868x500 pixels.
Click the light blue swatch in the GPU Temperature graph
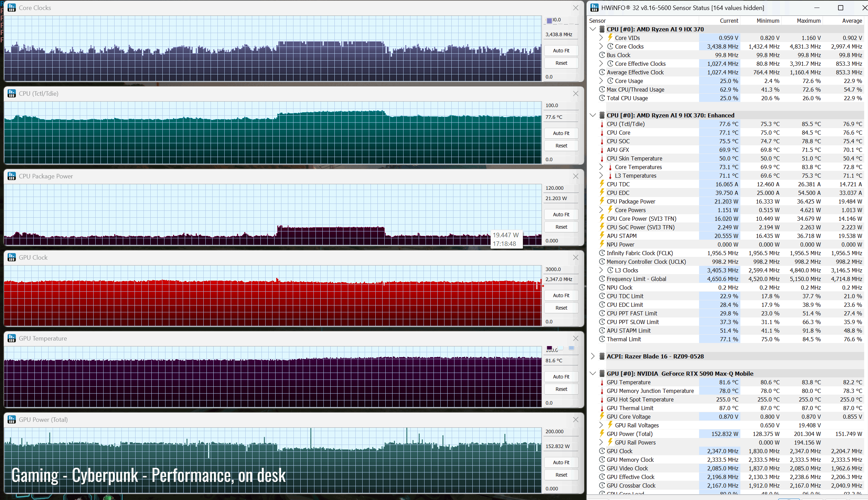tap(571, 348)
